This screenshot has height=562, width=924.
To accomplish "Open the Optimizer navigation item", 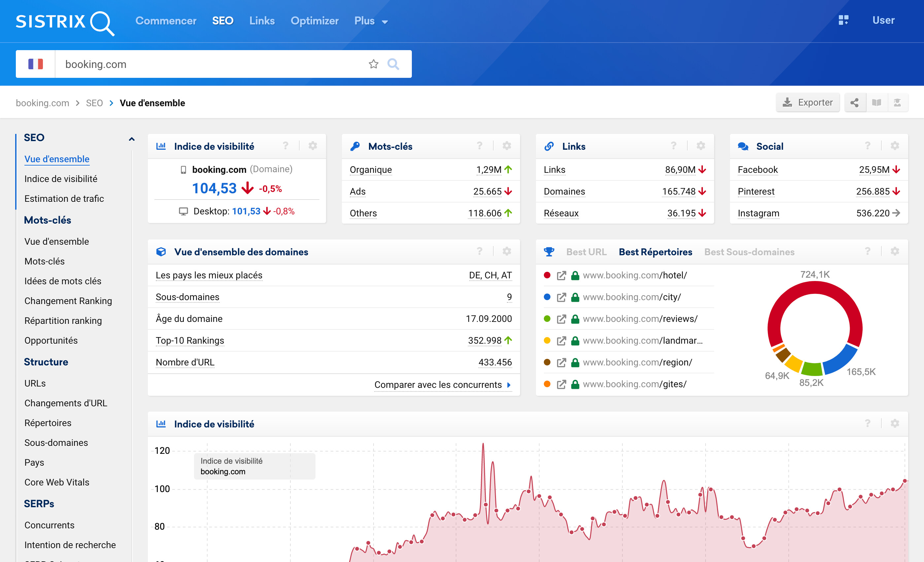I will point(314,20).
